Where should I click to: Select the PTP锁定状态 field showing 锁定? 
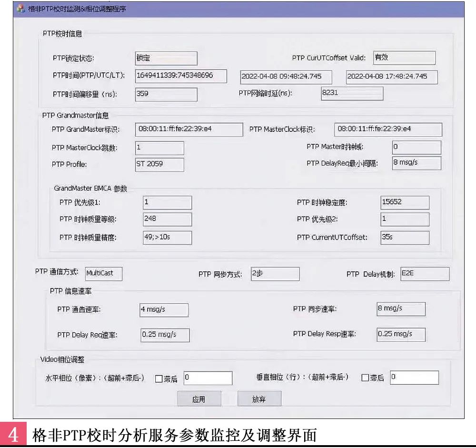(166, 58)
